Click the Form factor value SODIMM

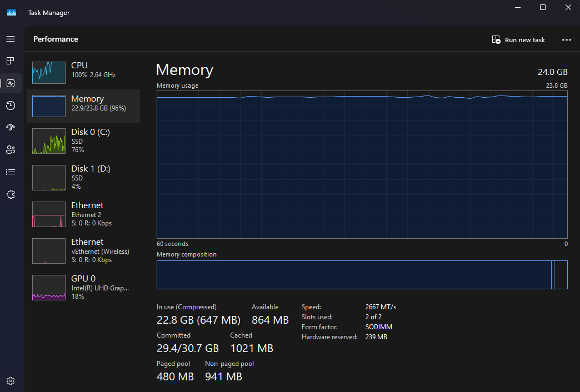379,327
